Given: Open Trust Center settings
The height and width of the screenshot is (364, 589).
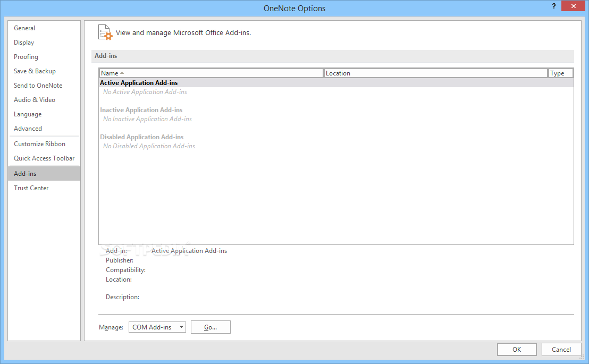Looking at the screenshot, I should [44, 188].
